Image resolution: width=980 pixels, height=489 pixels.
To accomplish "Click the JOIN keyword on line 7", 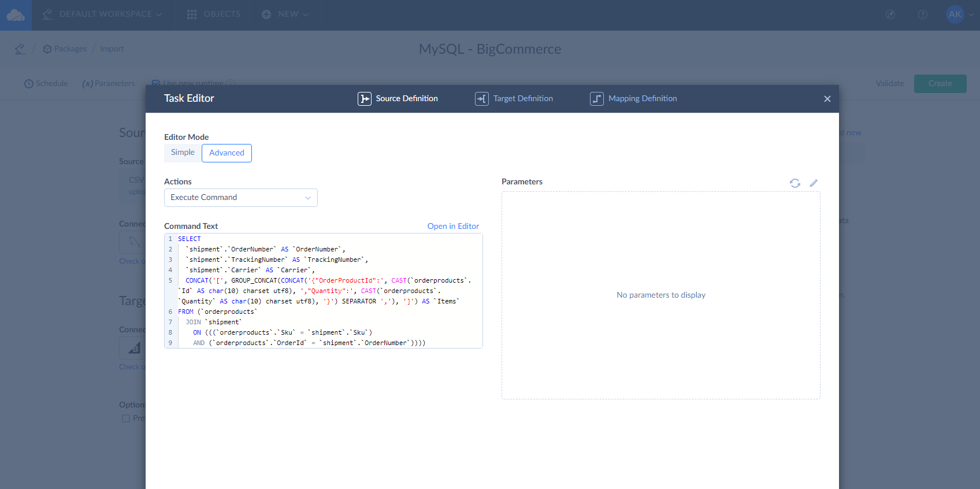I will 193,322.
